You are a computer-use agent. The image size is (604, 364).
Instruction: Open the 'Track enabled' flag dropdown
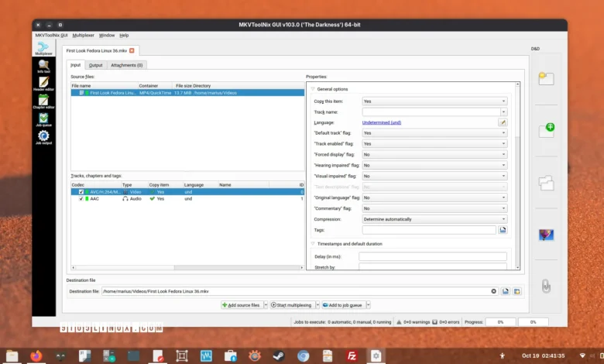434,144
